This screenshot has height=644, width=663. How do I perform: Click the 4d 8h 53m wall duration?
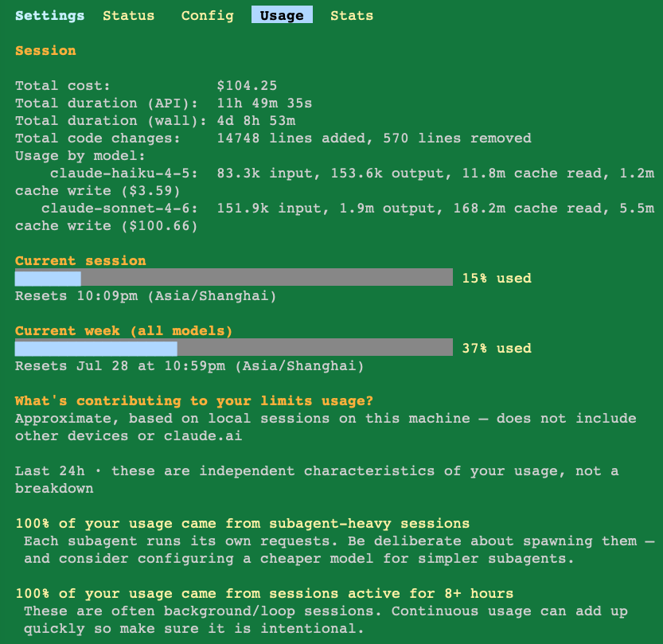255,121
